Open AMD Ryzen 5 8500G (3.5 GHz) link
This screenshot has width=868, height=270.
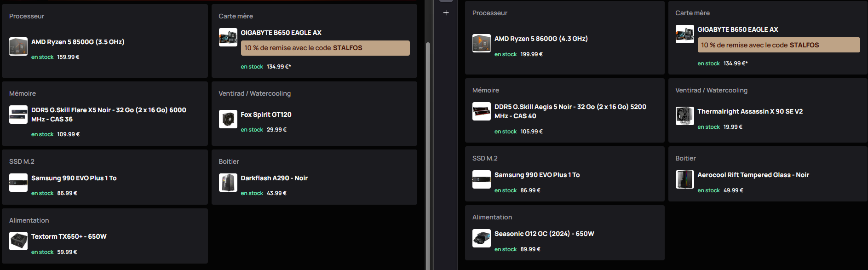tap(78, 42)
